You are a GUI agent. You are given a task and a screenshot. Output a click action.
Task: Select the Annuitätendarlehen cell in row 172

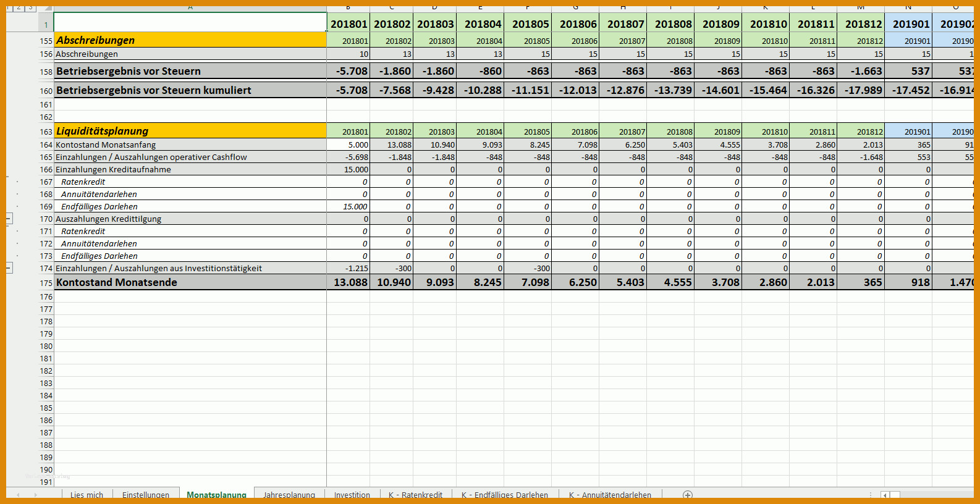click(x=190, y=243)
